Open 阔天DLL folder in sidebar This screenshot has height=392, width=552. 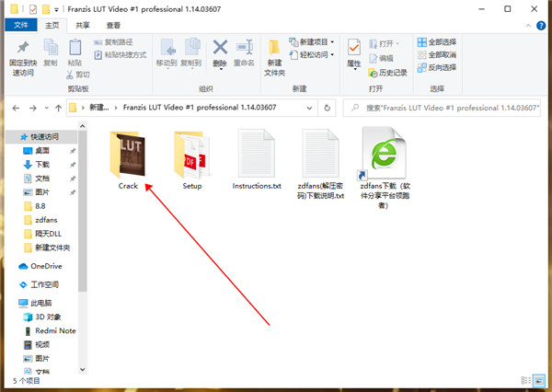point(41,234)
